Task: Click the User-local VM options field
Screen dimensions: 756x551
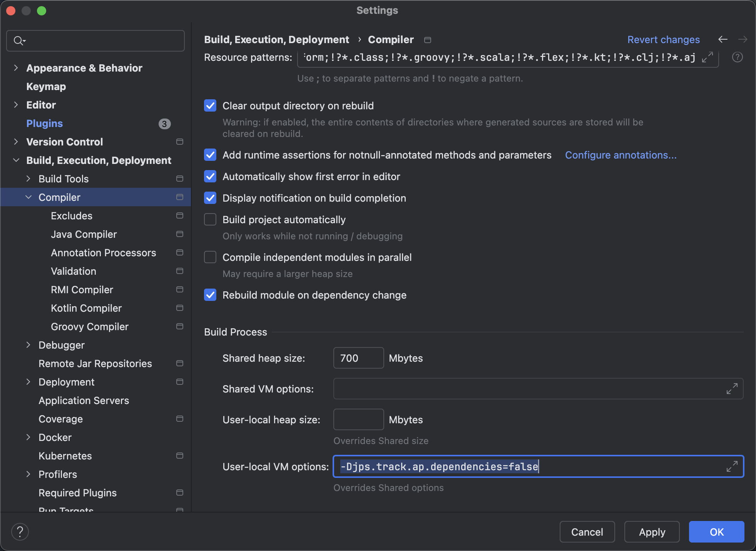Action: [x=538, y=466]
